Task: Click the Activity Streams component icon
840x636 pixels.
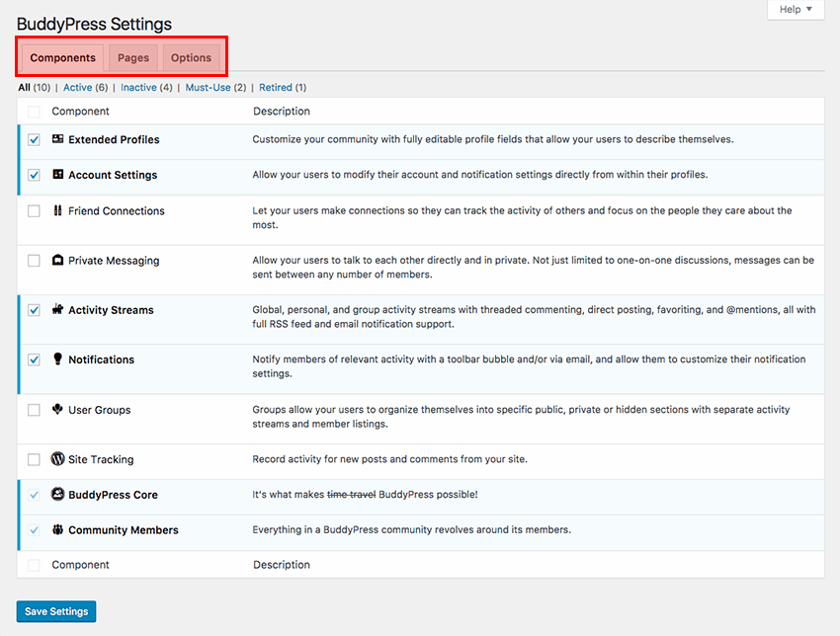Action: tap(58, 309)
